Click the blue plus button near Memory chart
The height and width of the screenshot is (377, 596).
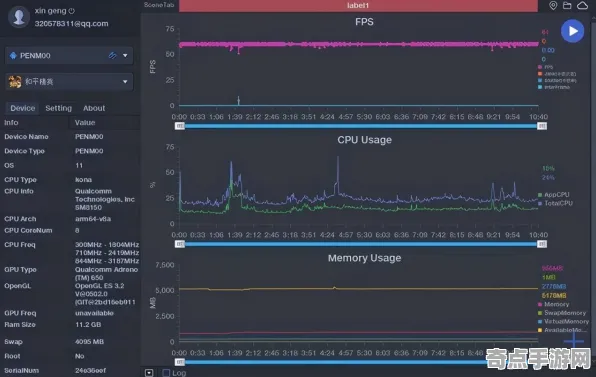click(x=574, y=341)
